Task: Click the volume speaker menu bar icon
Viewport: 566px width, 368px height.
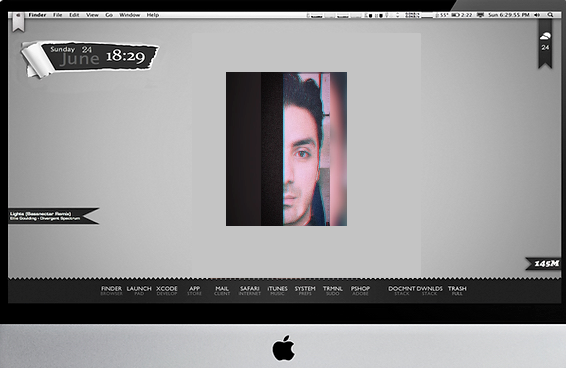Action: point(537,15)
